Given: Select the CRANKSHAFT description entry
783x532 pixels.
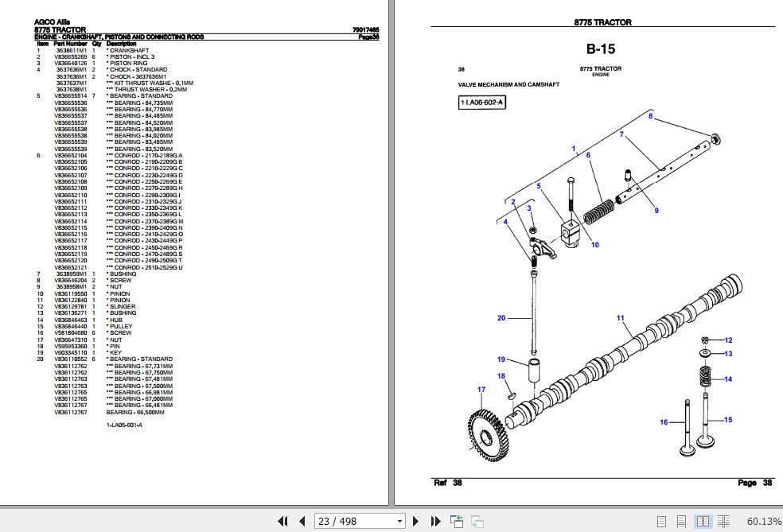Looking at the screenshot, I should point(130,49).
